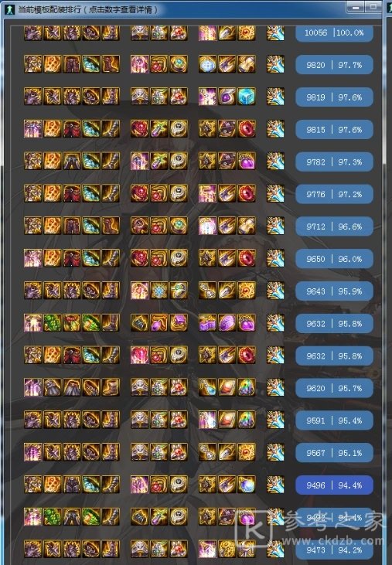Image resolution: width=392 pixels, height=565 pixels.
Task: Click the window title bar application icon
Action: (x=9, y=9)
